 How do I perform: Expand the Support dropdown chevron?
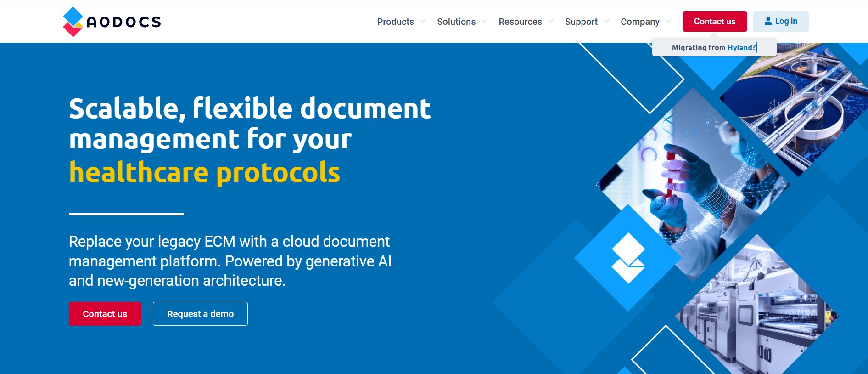(x=606, y=22)
